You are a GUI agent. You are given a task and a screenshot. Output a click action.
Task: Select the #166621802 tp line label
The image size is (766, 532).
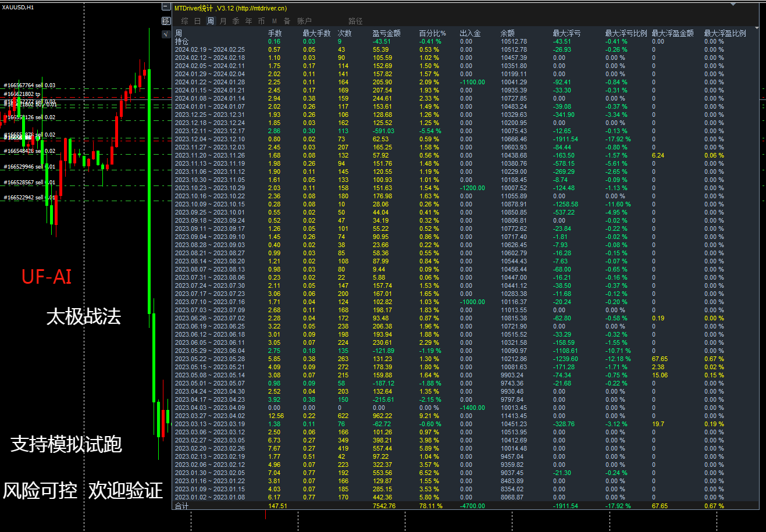(x=22, y=94)
